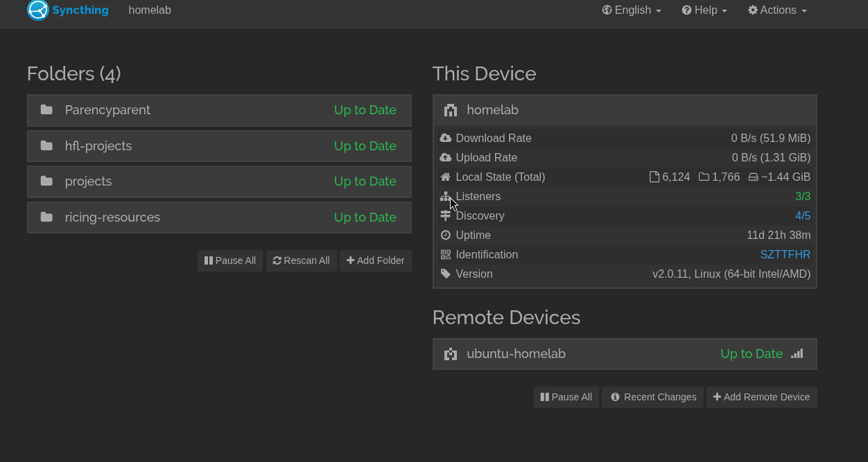
Task: Open the English language dropdown
Action: click(631, 10)
